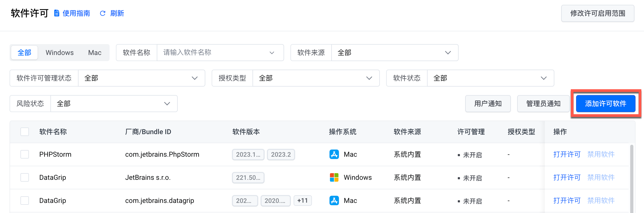Click the 软件版本 column header
Screen dimensions: 644x213
click(x=246, y=132)
